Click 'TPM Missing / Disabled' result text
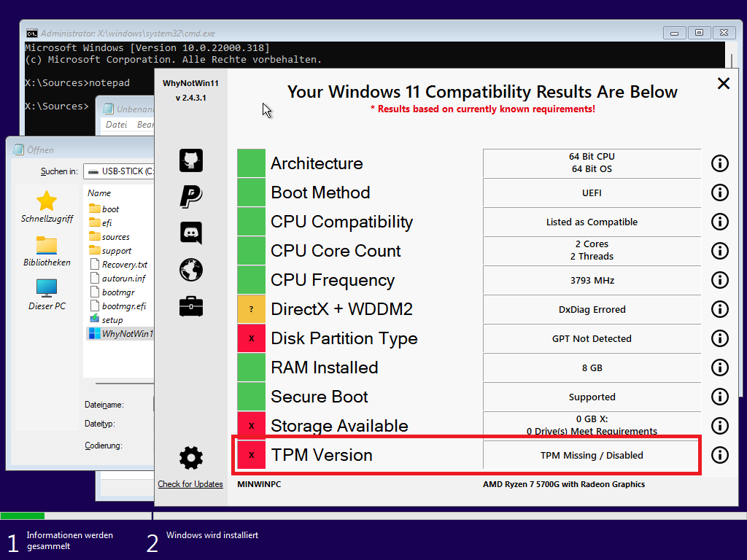The width and height of the screenshot is (747, 560). click(x=592, y=455)
